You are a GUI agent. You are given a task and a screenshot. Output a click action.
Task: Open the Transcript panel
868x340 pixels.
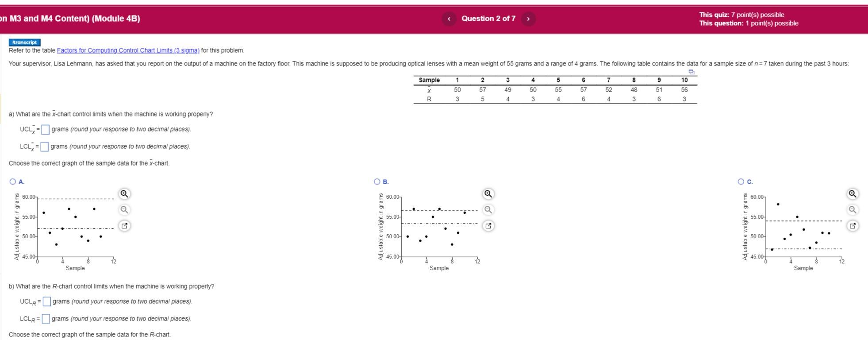pyautogui.click(x=25, y=42)
